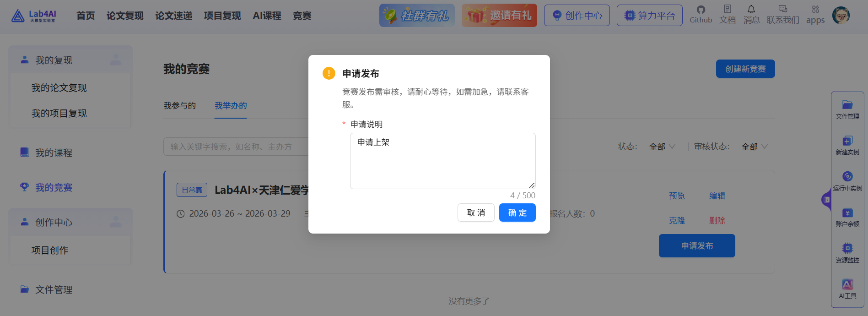Open the 论文速递 nav item
The width and height of the screenshot is (868, 316).
[x=173, y=16]
